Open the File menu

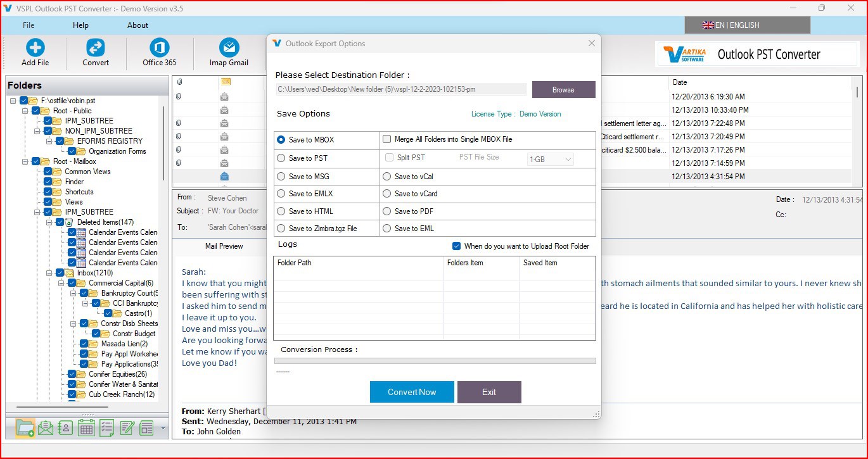29,25
